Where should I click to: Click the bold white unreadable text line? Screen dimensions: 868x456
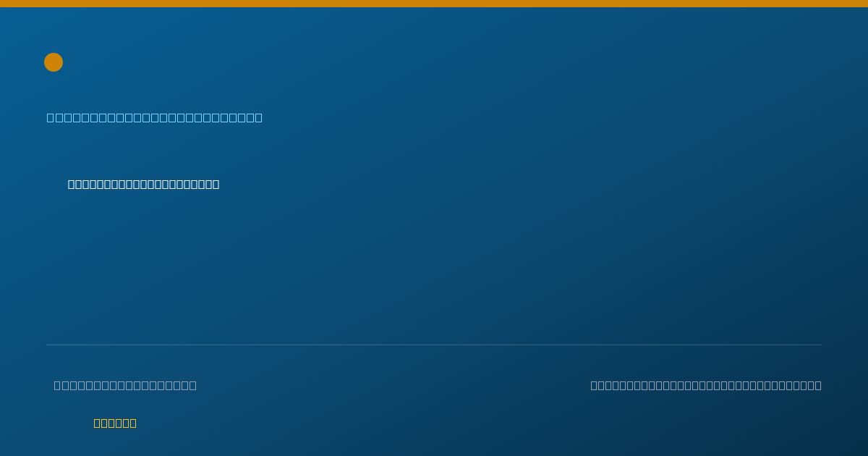(x=143, y=184)
